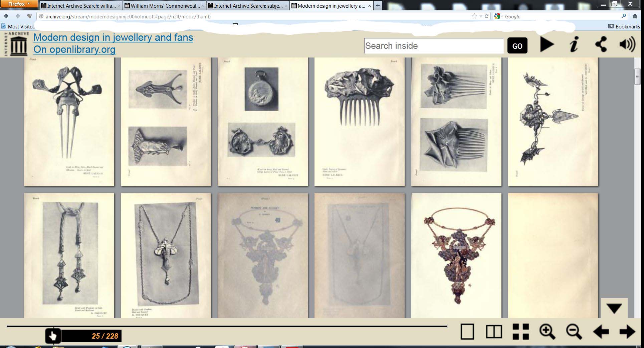Click the Internet Archive logo
Screen dimensions: 644x348
16,44
